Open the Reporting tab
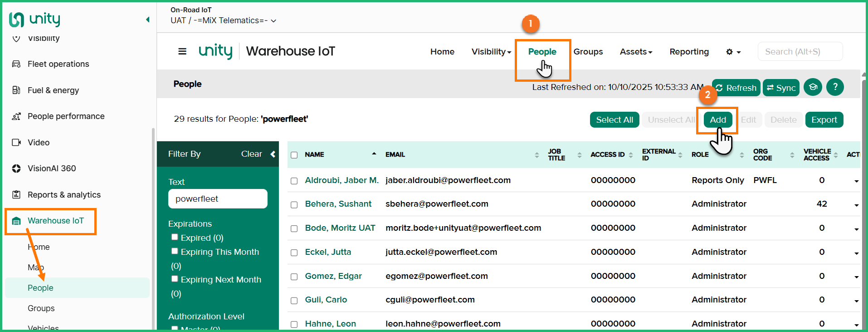 pos(689,52)
